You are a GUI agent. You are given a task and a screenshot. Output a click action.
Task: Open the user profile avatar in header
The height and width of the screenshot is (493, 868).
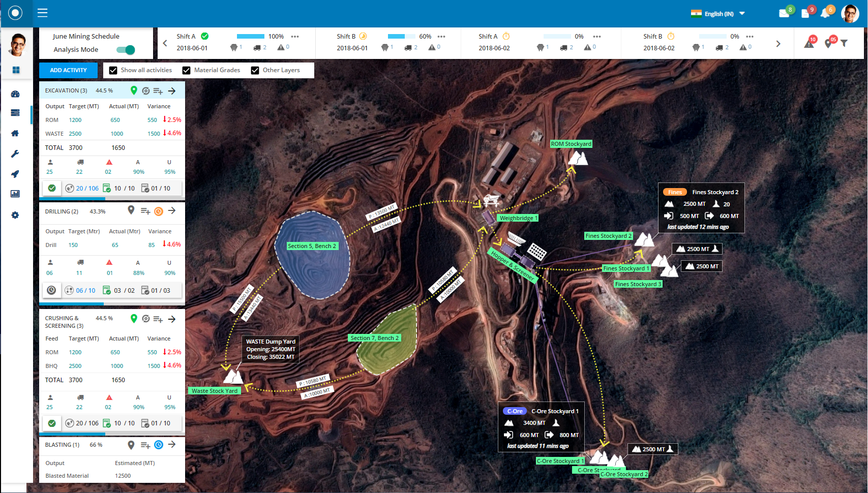click(850, 14)
